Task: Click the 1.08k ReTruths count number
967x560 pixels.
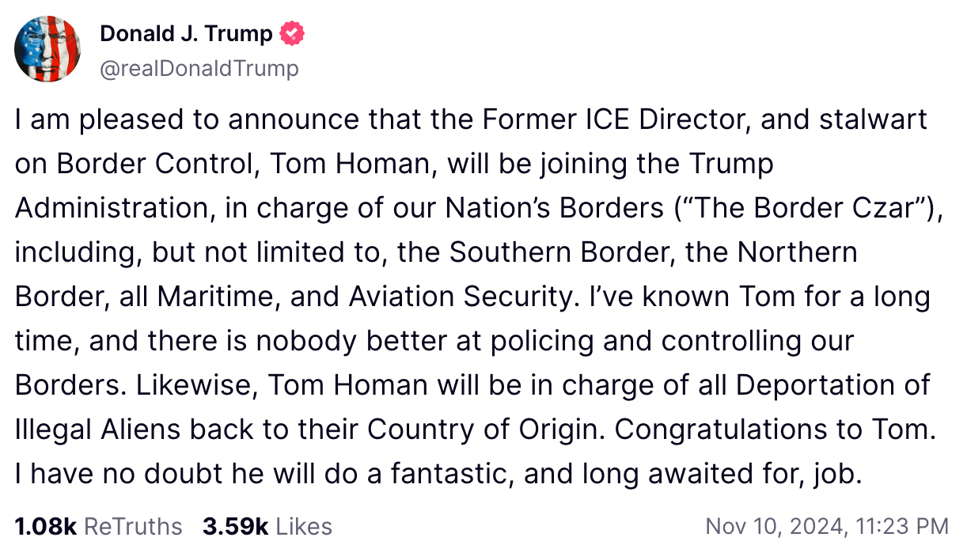Action: tap(45, 527)
